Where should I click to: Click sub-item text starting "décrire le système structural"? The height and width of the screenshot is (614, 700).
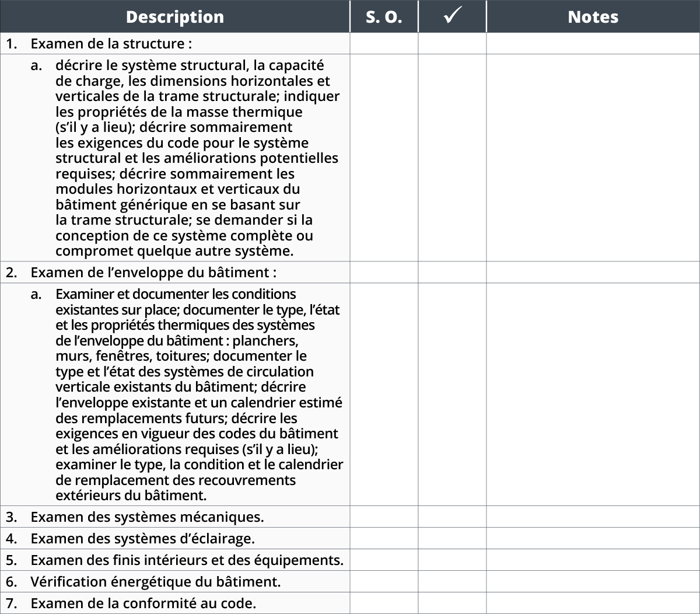[x=197, y=158]
